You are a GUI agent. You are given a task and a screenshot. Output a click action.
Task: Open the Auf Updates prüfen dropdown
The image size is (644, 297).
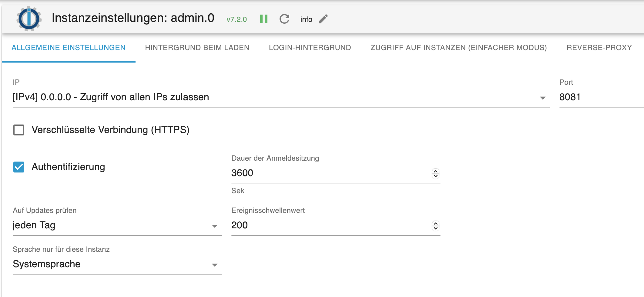point(117,225)
